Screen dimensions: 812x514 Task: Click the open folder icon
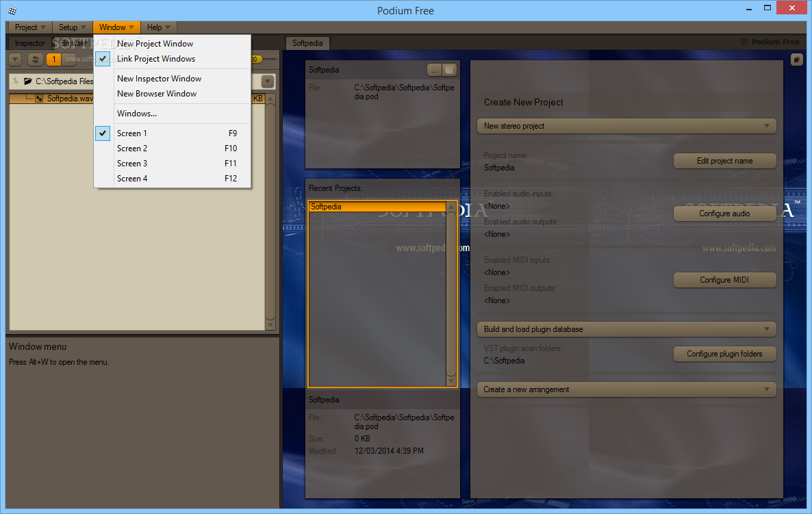pyautogui.click(x=28, y=81)
